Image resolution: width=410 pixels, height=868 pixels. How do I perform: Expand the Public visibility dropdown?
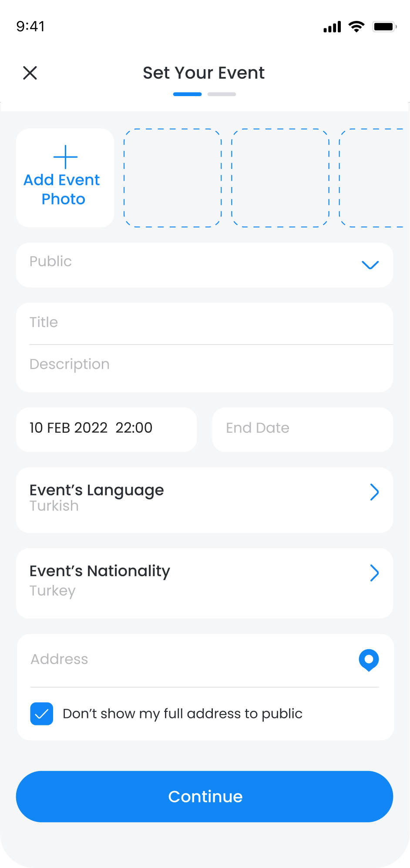click(x=370, y=265)
